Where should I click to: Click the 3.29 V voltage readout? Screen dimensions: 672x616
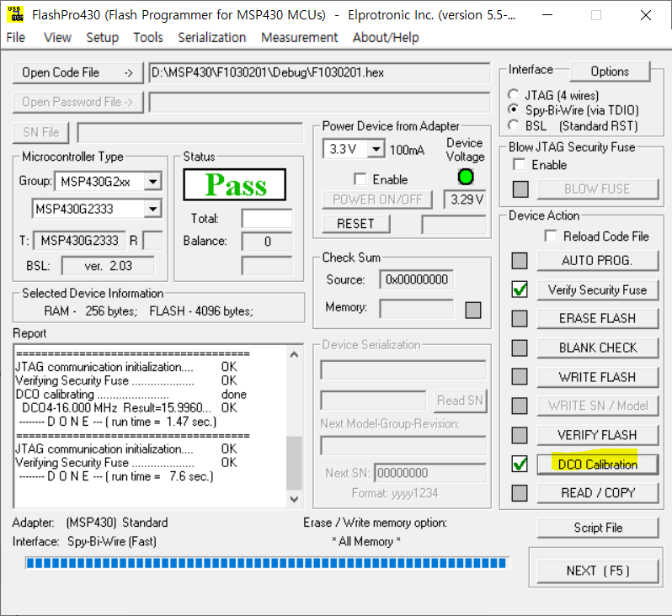[x=465, y=199]
